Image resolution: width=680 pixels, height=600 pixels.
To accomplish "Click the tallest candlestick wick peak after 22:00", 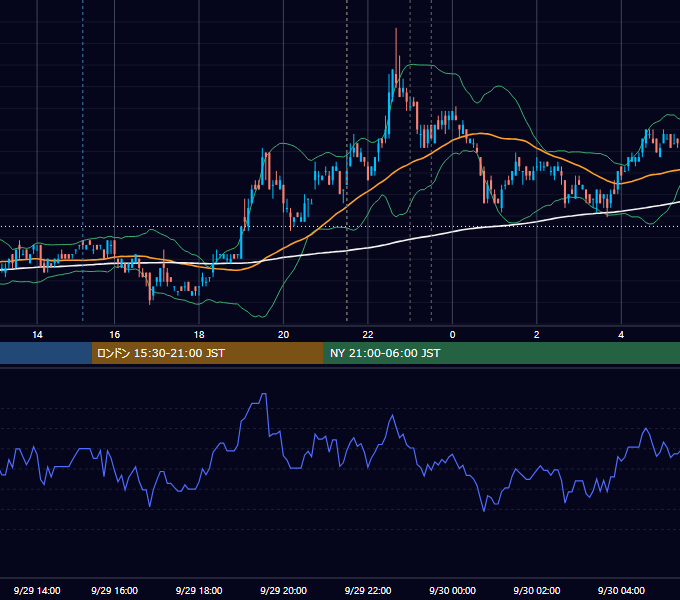I will click(x=396, y=29).
